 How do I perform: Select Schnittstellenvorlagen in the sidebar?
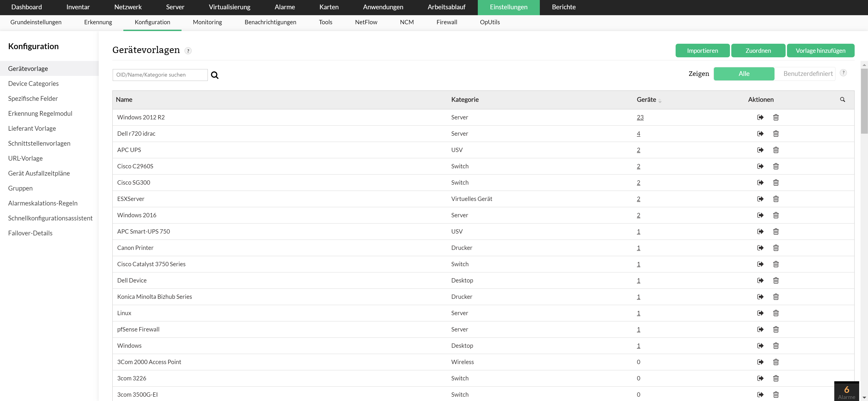tap(39, 143)
